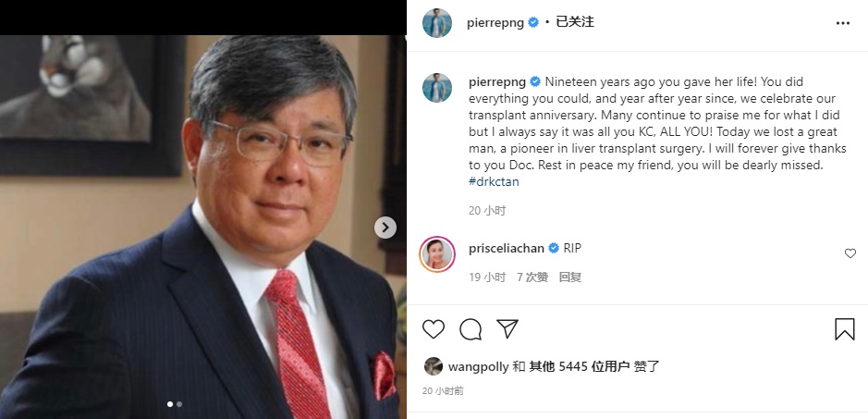This screenshot has height=419, width=868.
Task: Open pierrepng avatar beside caption
Action: 437,88
